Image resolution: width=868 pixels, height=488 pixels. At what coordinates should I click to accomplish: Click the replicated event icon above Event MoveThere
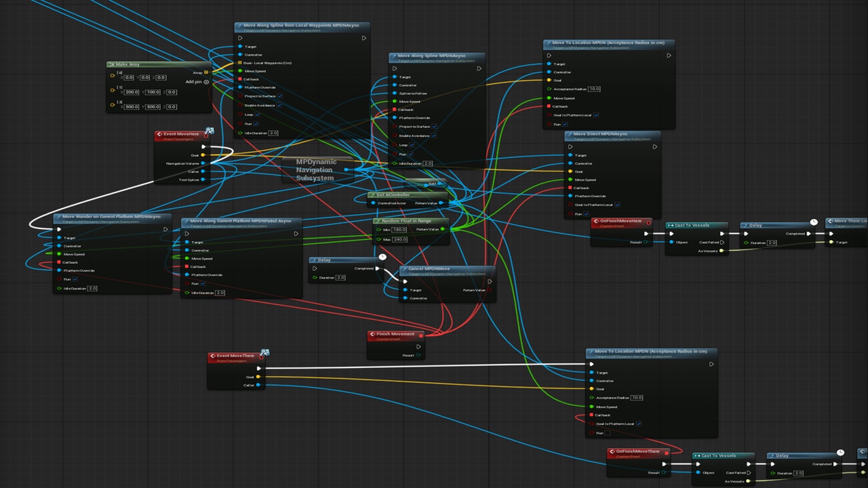point(264,352)
